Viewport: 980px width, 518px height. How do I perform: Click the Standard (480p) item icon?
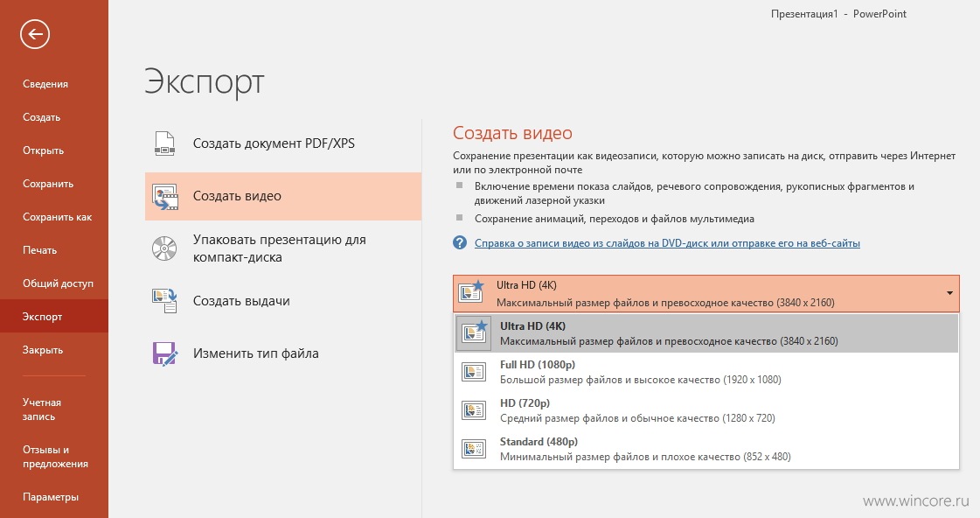coord(474,449)
